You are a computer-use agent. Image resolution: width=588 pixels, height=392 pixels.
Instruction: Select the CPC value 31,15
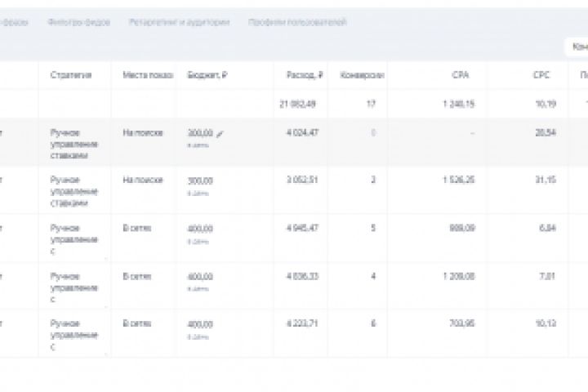coord(546,180)
